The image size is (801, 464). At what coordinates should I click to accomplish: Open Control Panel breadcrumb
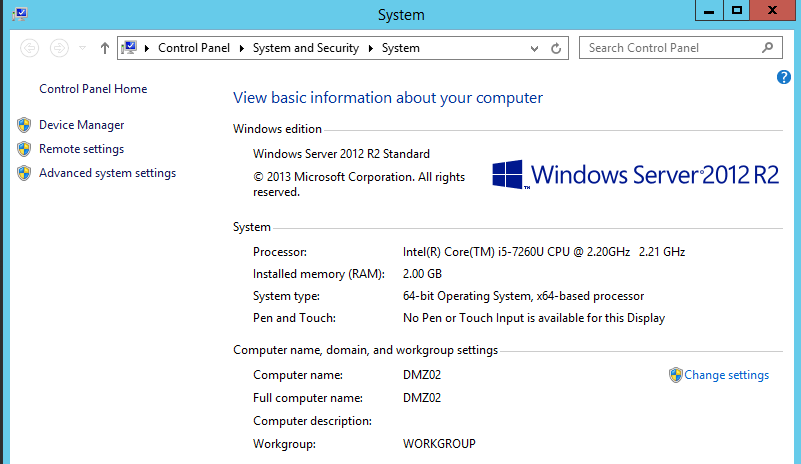click(194, 48)
